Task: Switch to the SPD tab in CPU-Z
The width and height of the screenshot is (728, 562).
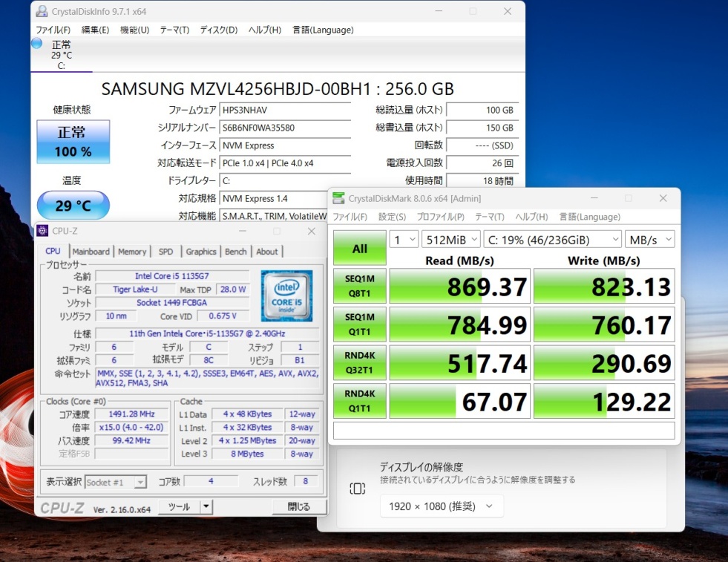Action: (x=165, y=251)
